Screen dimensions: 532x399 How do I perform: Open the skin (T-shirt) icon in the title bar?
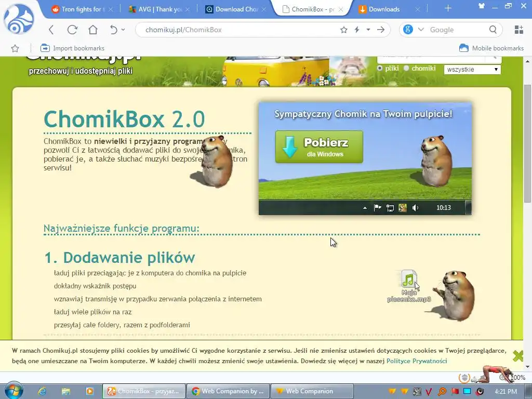tap(482, 6)
